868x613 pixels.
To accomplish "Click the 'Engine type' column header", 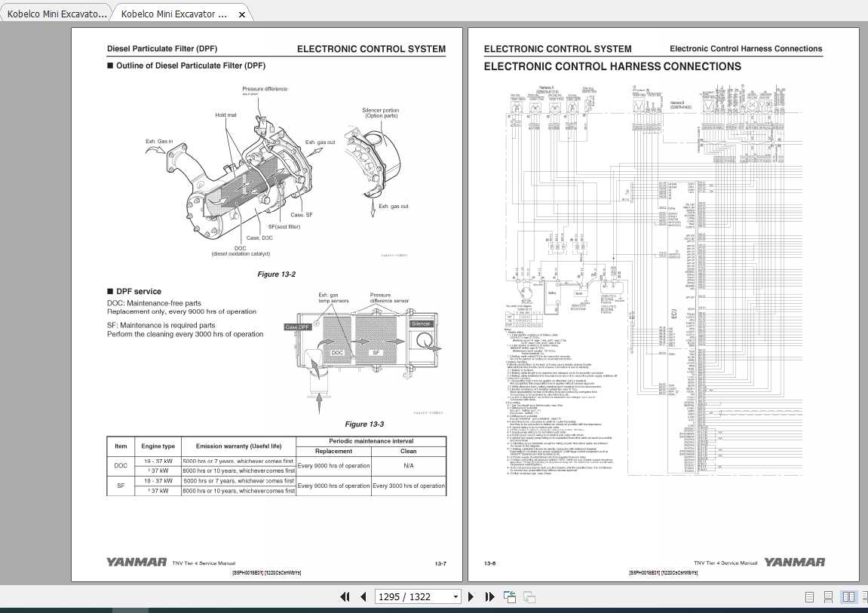I will tap(158, 446).
